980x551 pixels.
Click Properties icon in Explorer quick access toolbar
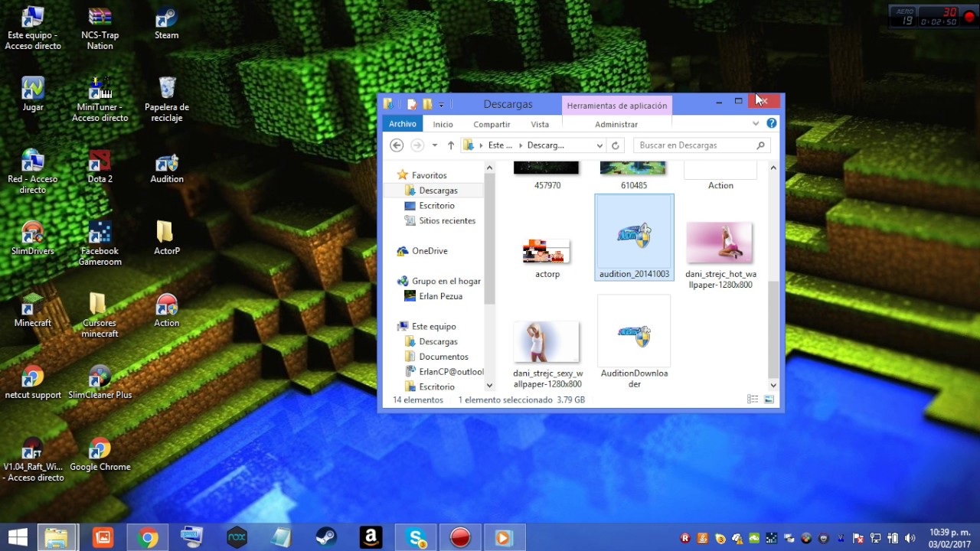pos(412,104)
